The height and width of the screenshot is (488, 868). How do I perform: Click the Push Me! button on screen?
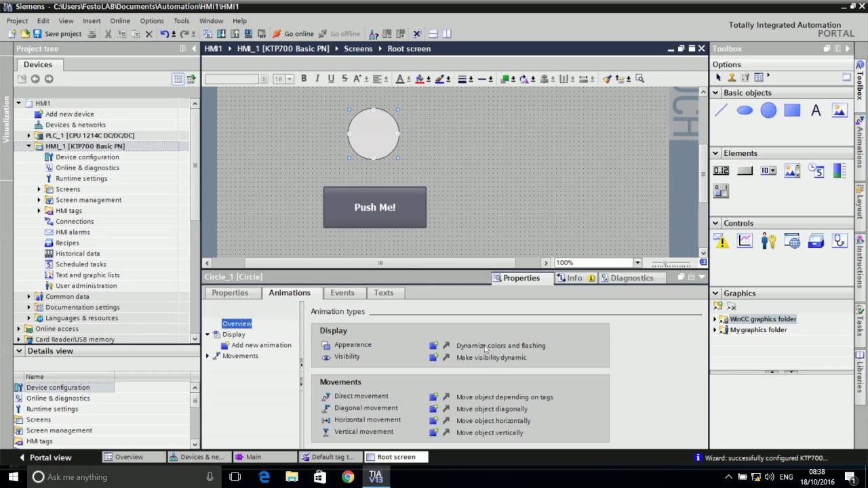375,207
